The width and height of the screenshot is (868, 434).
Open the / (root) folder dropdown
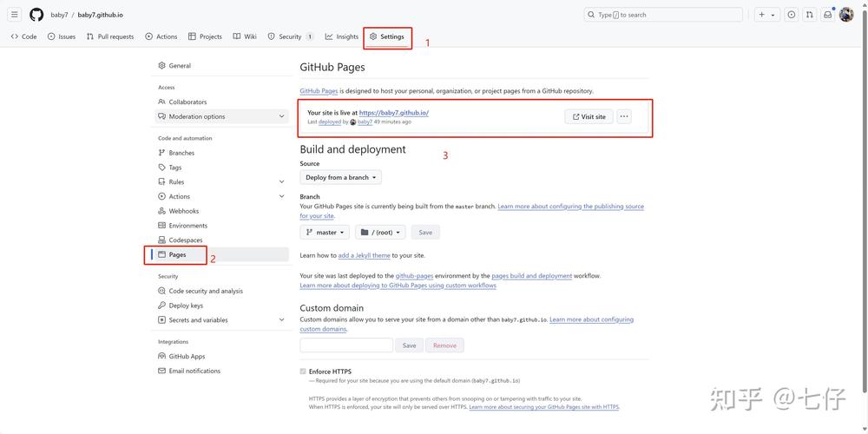pyautogui.click(x=380, y=233)
